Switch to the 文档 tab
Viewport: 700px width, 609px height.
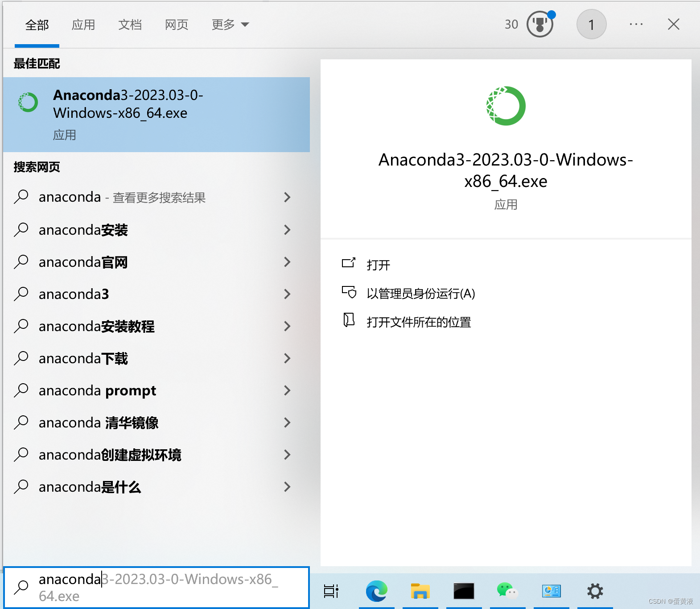click(130, 25)
